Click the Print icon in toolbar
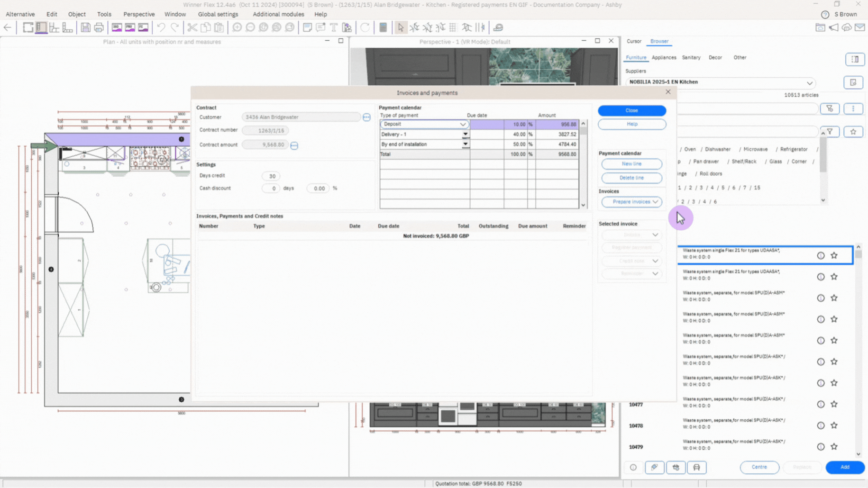Screen dimensions: 868x488 click(x=99, y=27)
